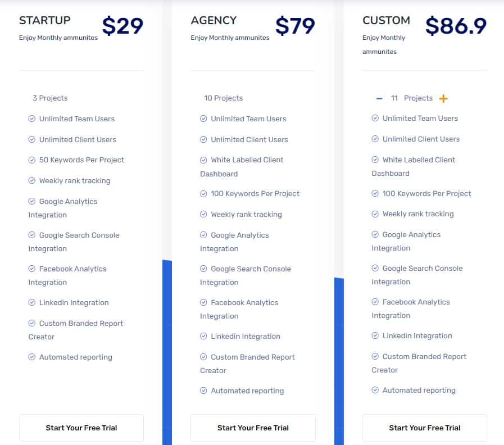Screen dimensions: 504x445
Task: Select the checkmark next to Weekly rank tracking in Agency
Action: coord(203,214)
